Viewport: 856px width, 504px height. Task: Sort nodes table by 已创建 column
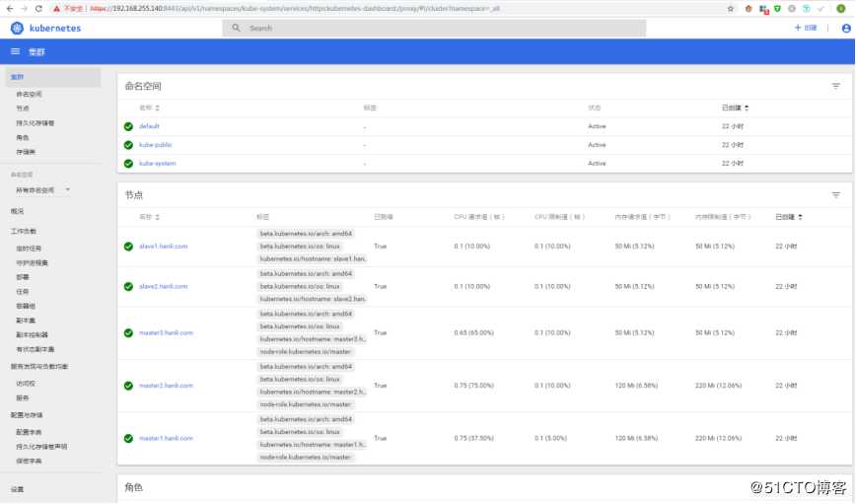click(x=788, y=217)
